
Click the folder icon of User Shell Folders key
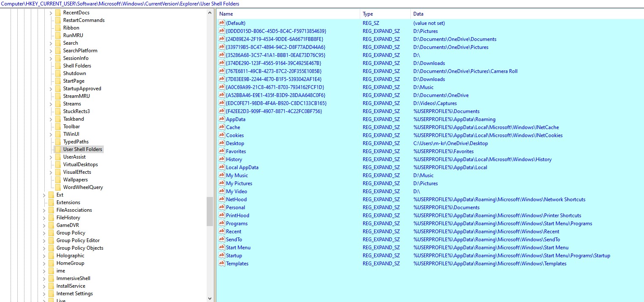pyautogui.click(x=58, y=149)
